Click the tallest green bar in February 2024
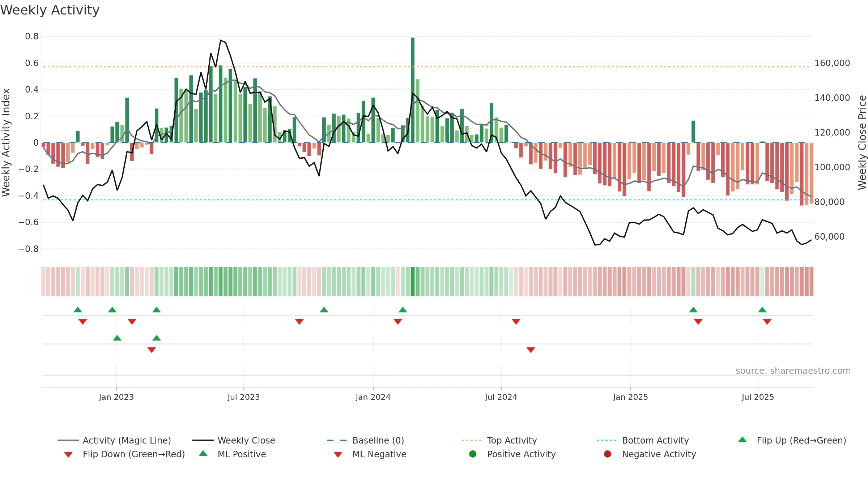This screenshot has width=868, height=488. (413, 90)
